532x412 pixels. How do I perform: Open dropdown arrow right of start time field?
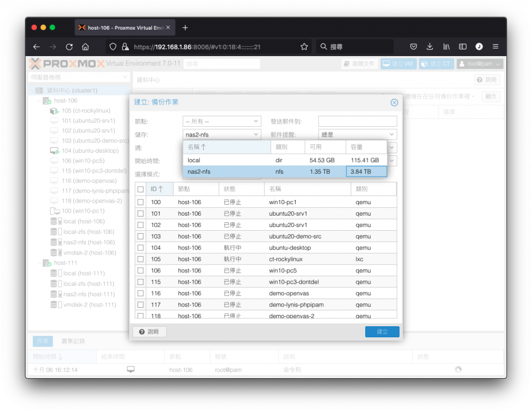pos(392,161)
